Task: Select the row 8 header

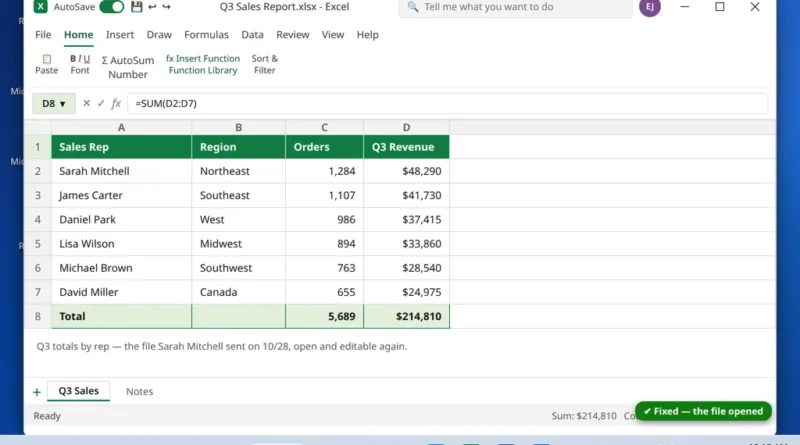Action: (38, 316)
